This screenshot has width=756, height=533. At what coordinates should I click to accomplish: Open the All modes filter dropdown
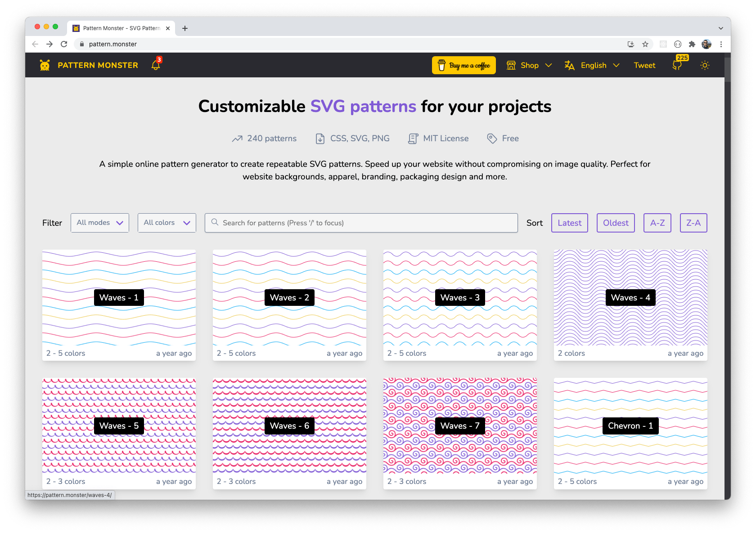(x=100, y=223)
